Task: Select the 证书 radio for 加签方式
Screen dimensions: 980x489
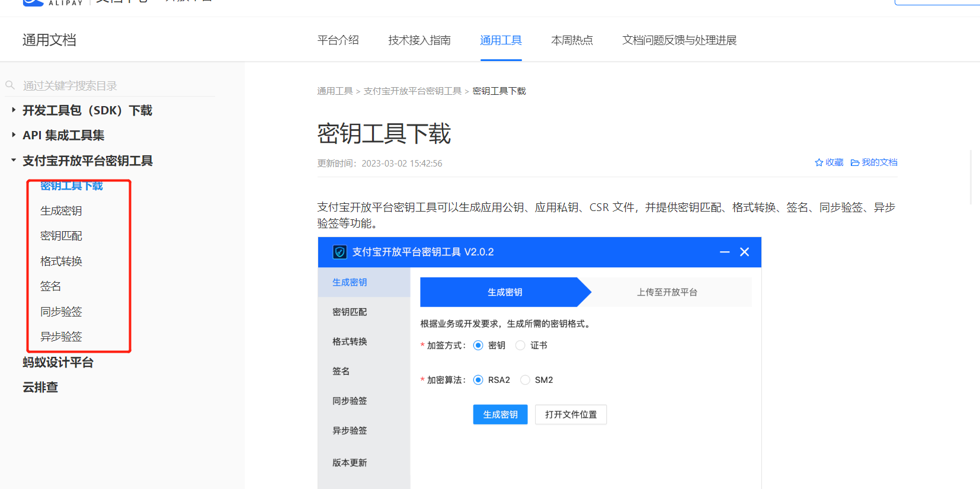Action: [x=520, y=346]
